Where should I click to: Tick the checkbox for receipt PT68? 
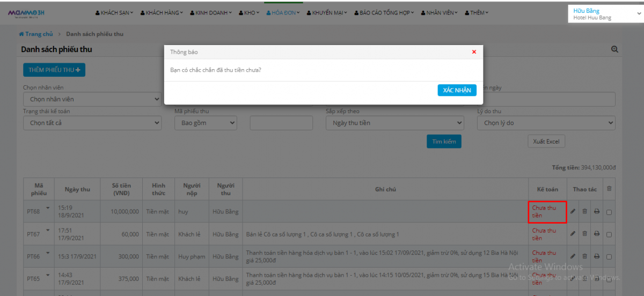pyautogui.click(x=609, y=212)
